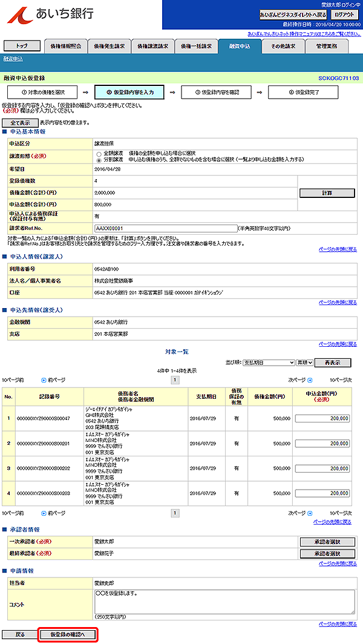Click 10ページ次 below the table

(341, 513)
